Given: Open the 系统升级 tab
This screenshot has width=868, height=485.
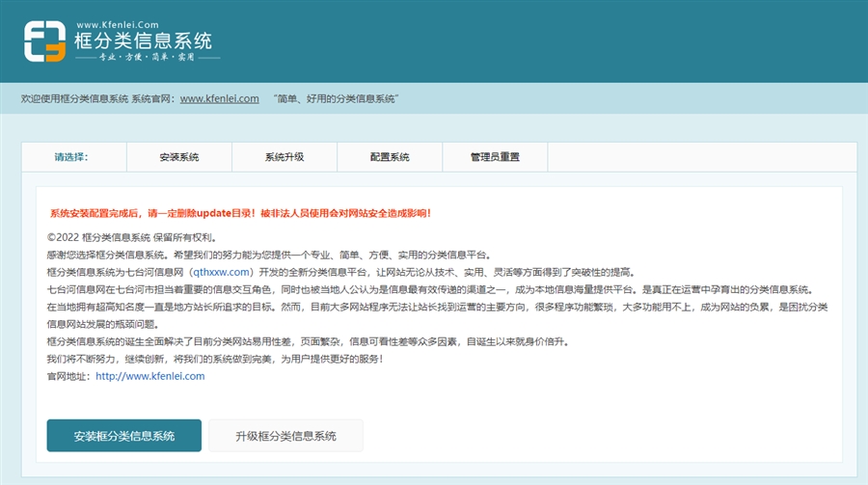Looking at the screenshot, I should pyautogui.click(x=285, y=157).
